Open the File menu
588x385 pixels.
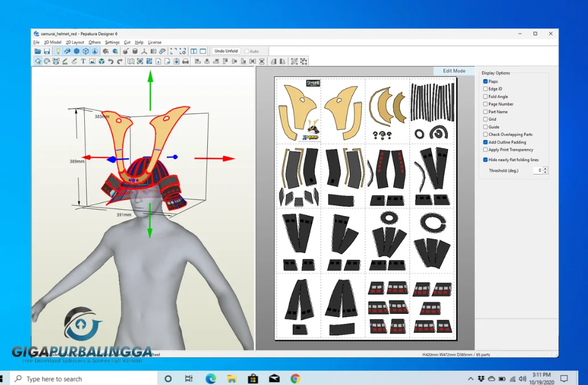point(36,42)
